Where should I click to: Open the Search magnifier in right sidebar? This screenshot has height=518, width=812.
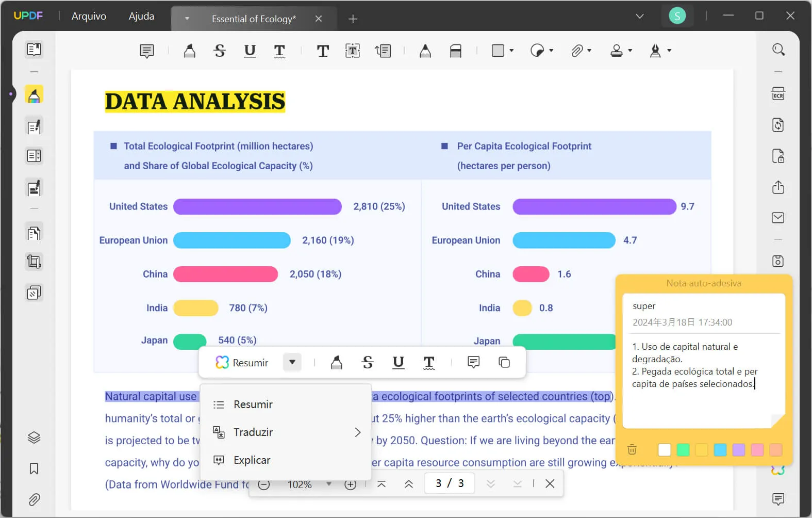pos(778,50)
